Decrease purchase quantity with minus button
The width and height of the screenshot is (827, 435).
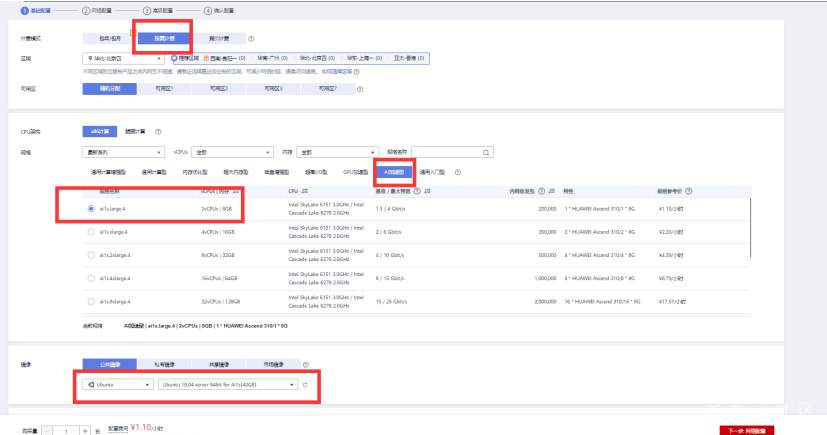pos(47,431)
